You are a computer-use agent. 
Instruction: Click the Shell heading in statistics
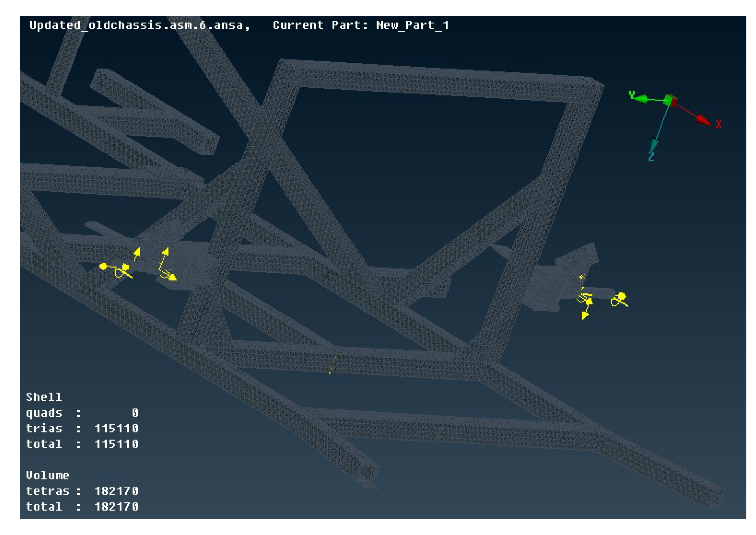[x=44, y=397]
